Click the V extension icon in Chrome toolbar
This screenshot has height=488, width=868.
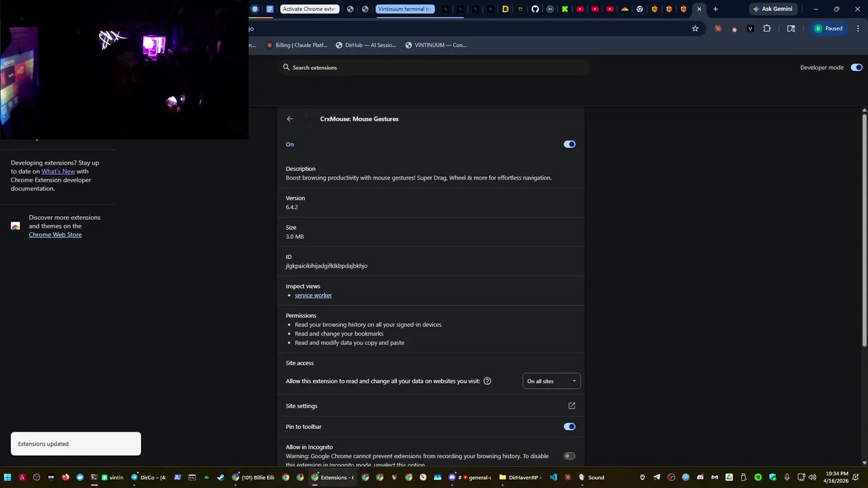[750, 28]
